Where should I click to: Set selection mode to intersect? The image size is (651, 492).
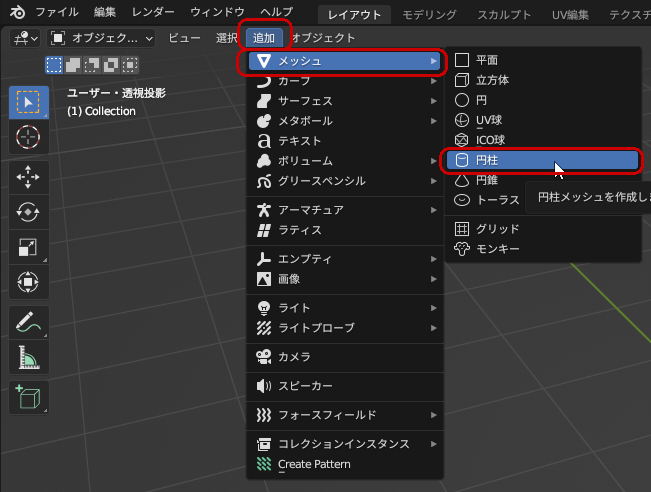pyautogui.click(x=130, y=65)
